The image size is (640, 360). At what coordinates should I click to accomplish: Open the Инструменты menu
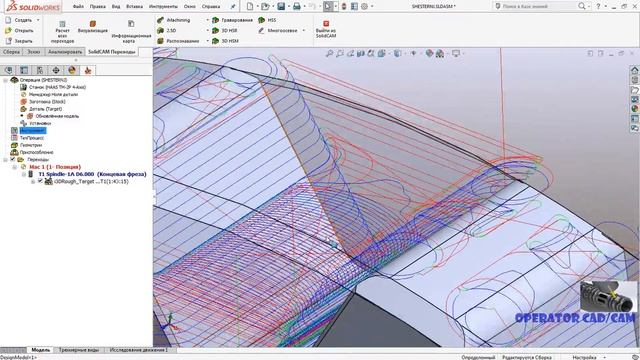163,7
